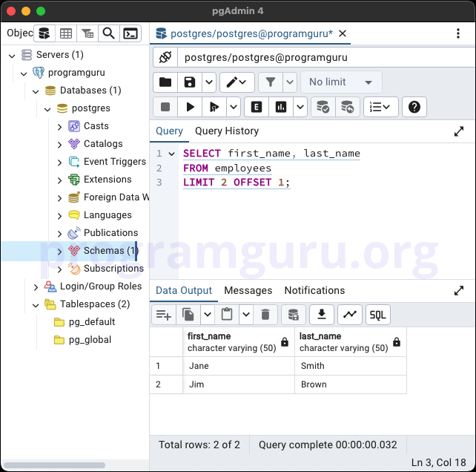476x472 pixels.
Task: Click the filtered rows icon in explorer toolbar
Action: point(87,33)
